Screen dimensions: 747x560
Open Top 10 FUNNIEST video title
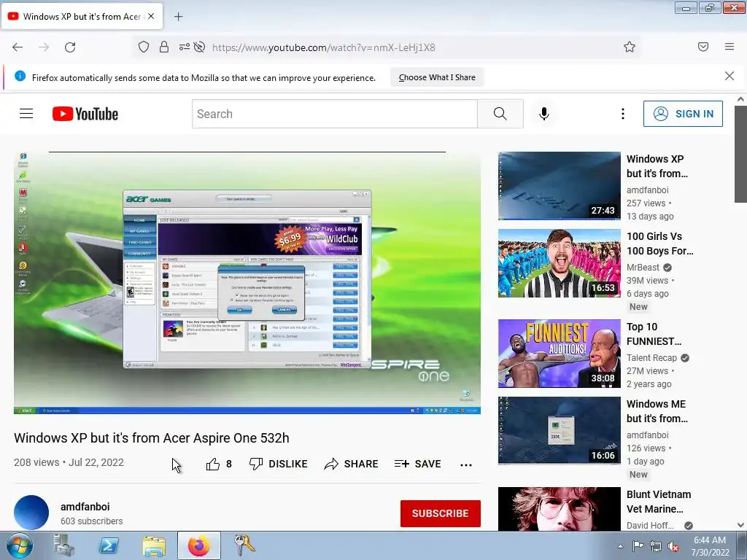tap(654, 334)
